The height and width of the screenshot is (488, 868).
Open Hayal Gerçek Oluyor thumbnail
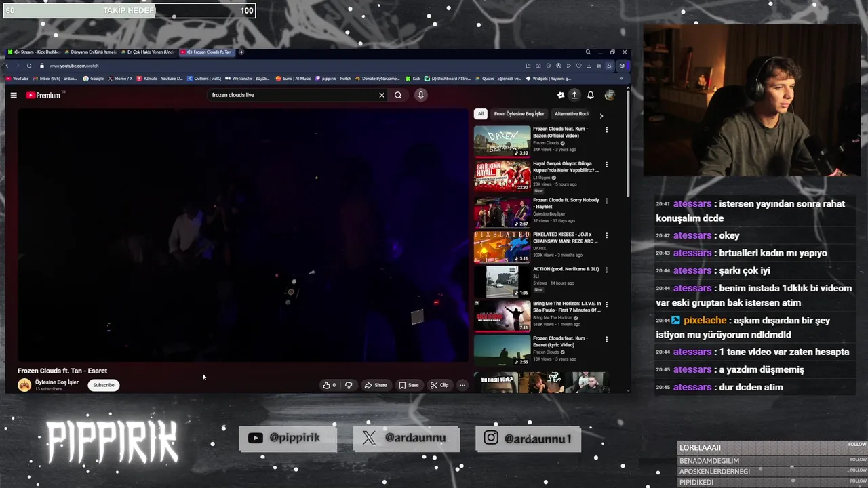502,176
